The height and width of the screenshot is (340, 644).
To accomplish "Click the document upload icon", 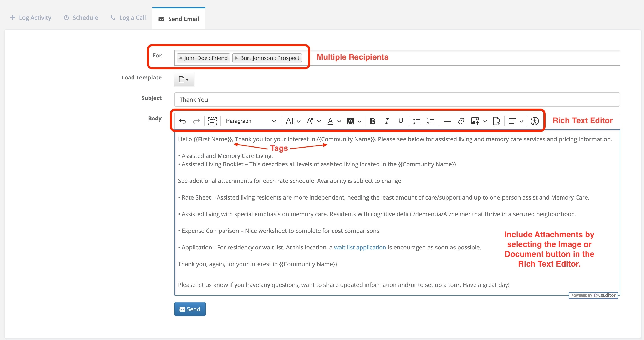I will point(496,121).
